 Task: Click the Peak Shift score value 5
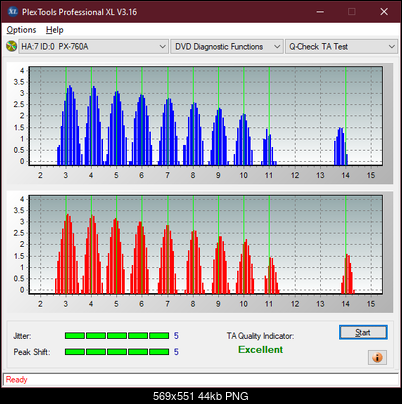tap(176, 352)
